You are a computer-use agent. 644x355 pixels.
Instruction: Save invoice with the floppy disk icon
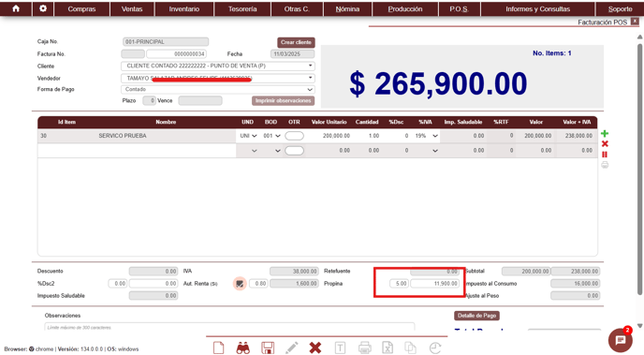coord(268,348)
